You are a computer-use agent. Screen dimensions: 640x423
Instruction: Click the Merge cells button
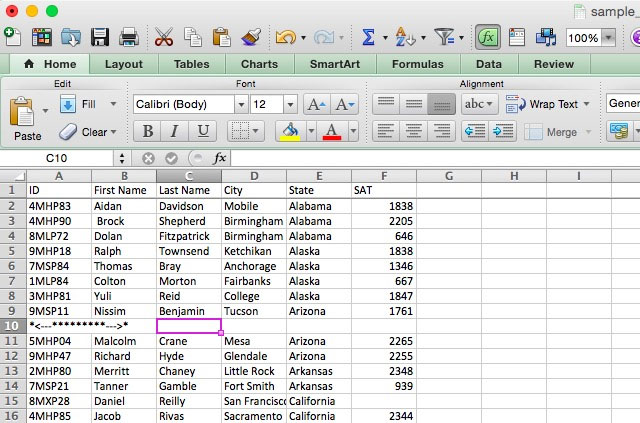tap(551, 132)
